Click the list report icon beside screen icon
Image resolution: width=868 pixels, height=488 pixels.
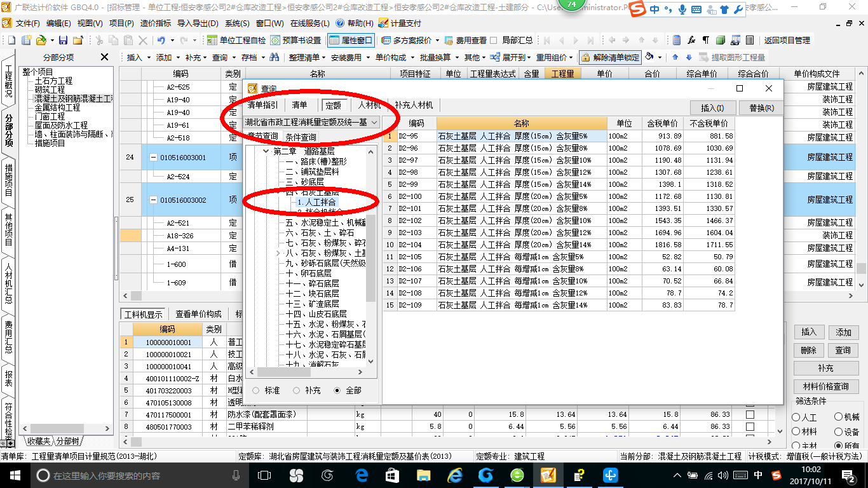click(749, 40)
